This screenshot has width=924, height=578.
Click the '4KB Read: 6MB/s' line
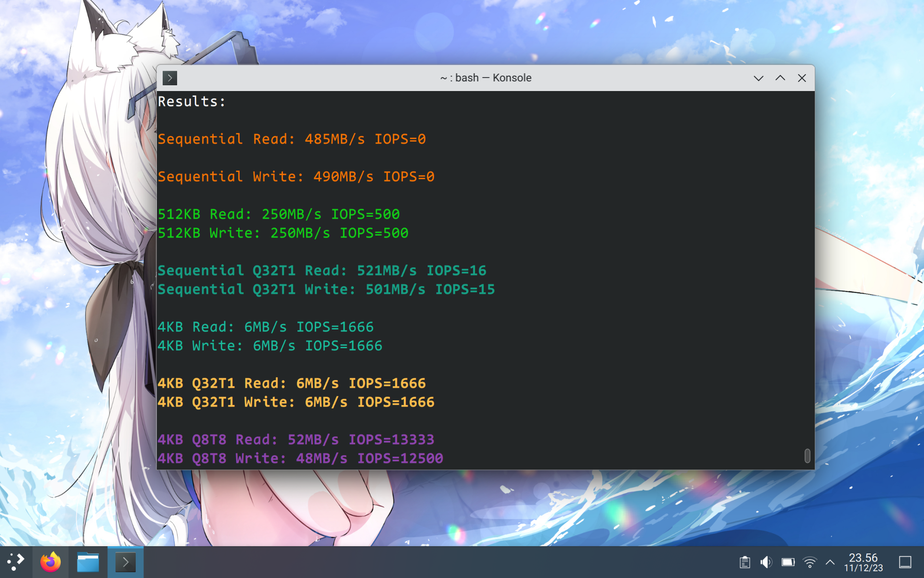click(266, 327)
